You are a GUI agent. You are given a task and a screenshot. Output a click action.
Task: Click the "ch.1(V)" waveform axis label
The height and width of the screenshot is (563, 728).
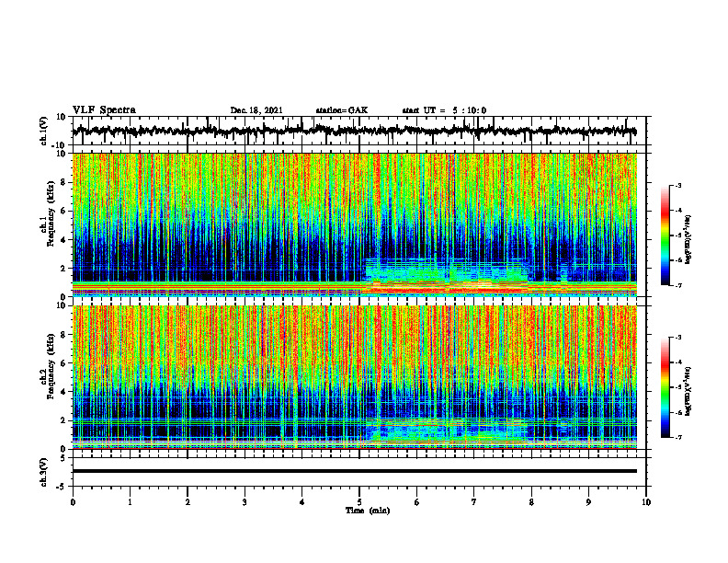pos(43,131)
